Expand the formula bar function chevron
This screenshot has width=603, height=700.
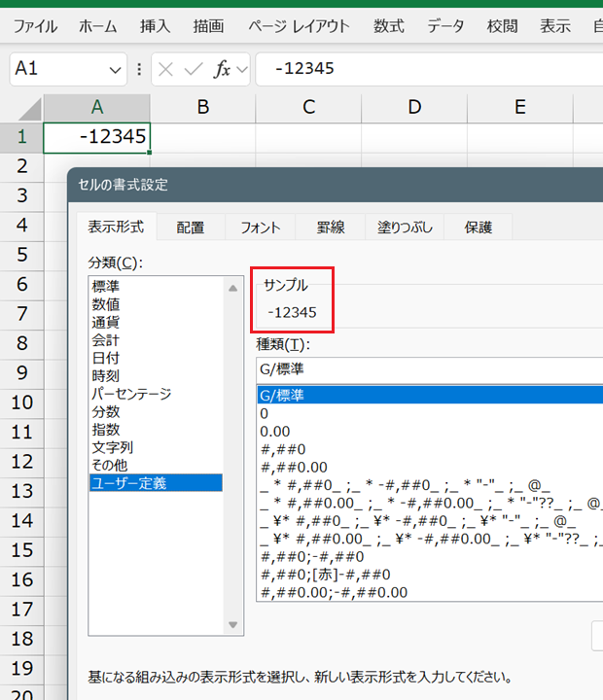pos(241,69)
